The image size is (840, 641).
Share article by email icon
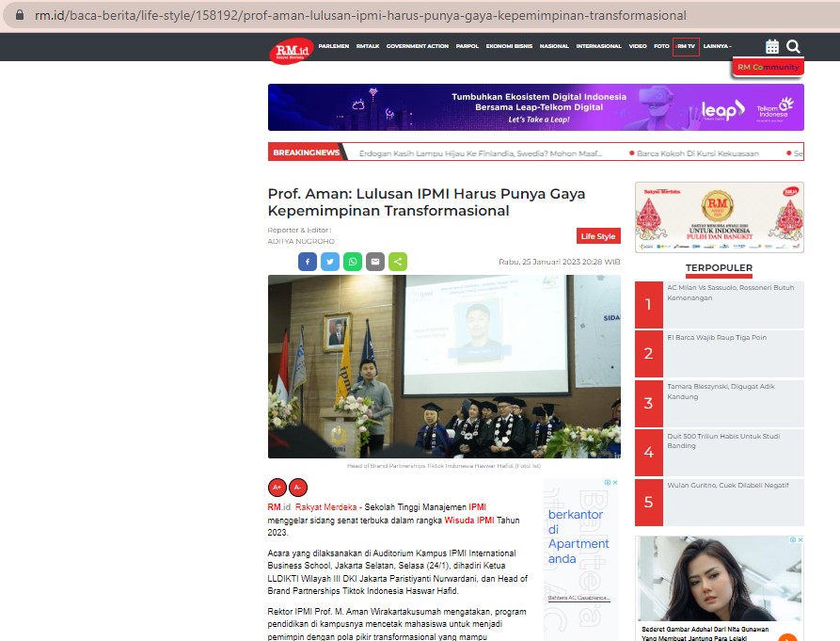[x=375, y=262]
